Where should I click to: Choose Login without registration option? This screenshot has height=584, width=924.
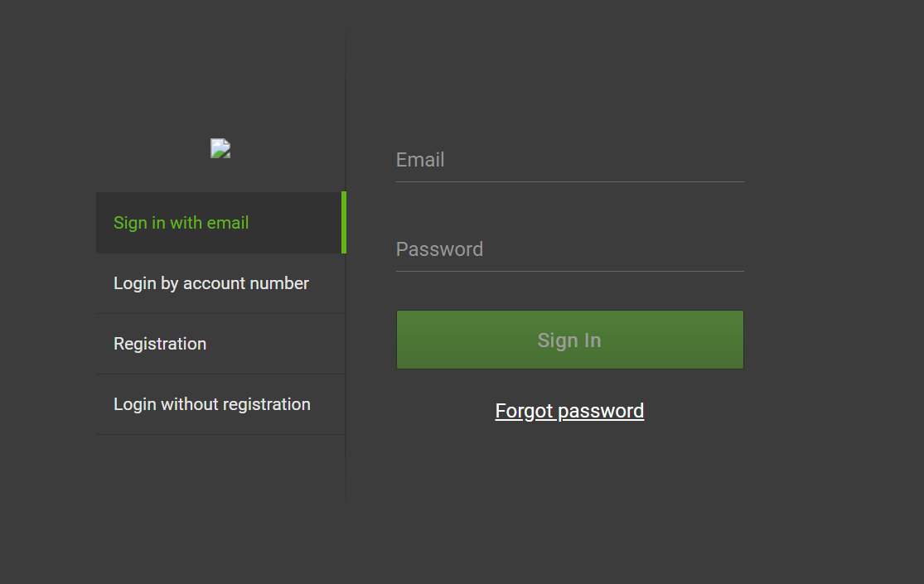point(212,404)
